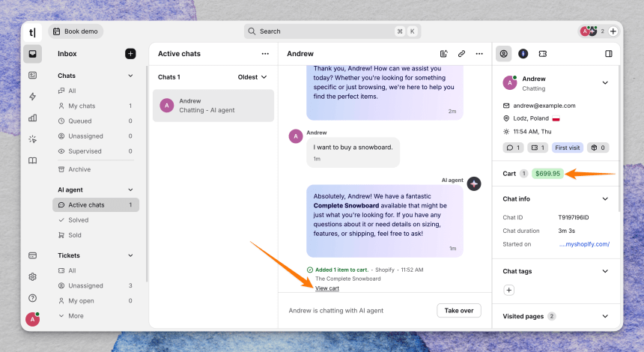Viewport: 644px width, 352px height.
Task: Click the First visit badge
Action: point(567,148)
